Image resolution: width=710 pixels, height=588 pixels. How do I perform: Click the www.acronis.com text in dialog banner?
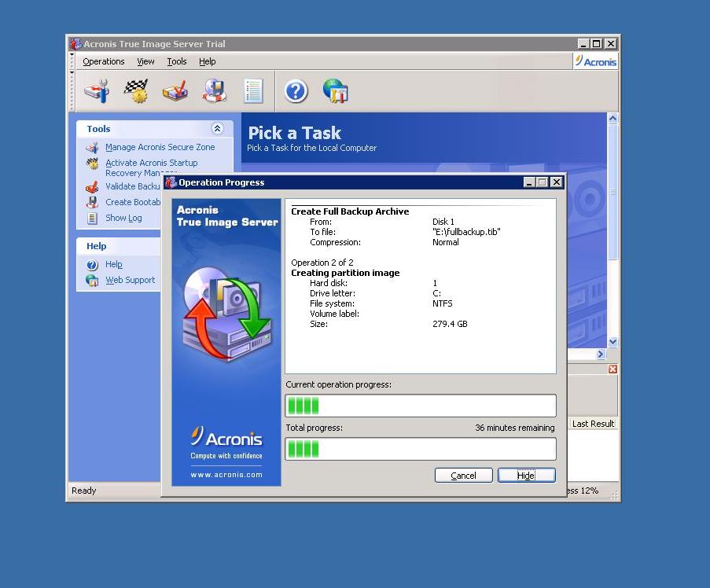(x=226, y=475)
